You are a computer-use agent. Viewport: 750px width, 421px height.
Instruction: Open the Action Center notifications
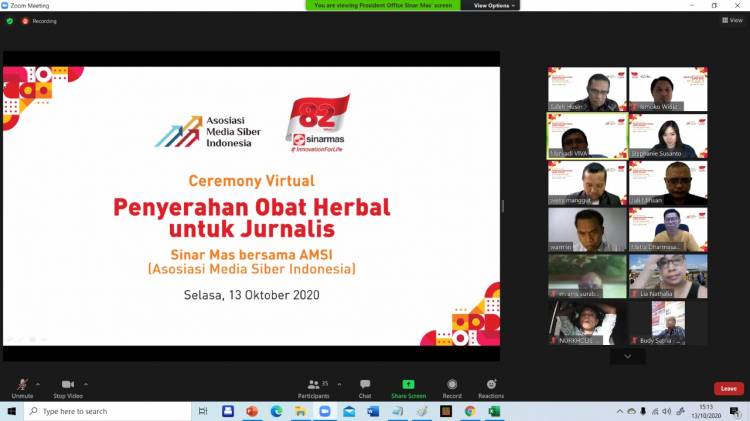point(735,411)
